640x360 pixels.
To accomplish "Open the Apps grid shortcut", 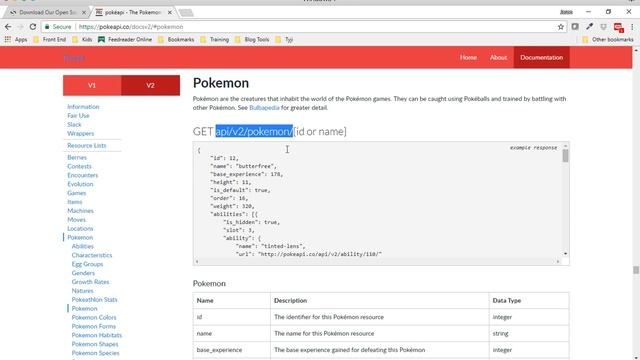I will [16, 40].
